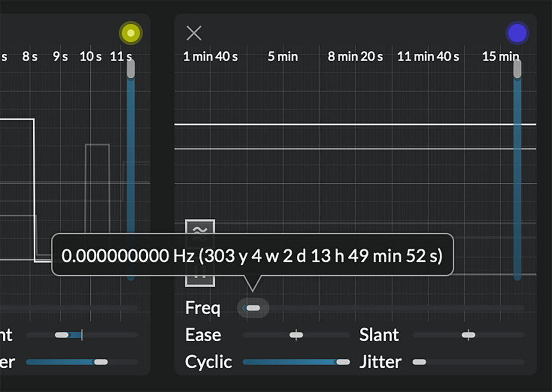Click the 1 min 40 s timeline label
552x392 pixels.
coord(210,57)
